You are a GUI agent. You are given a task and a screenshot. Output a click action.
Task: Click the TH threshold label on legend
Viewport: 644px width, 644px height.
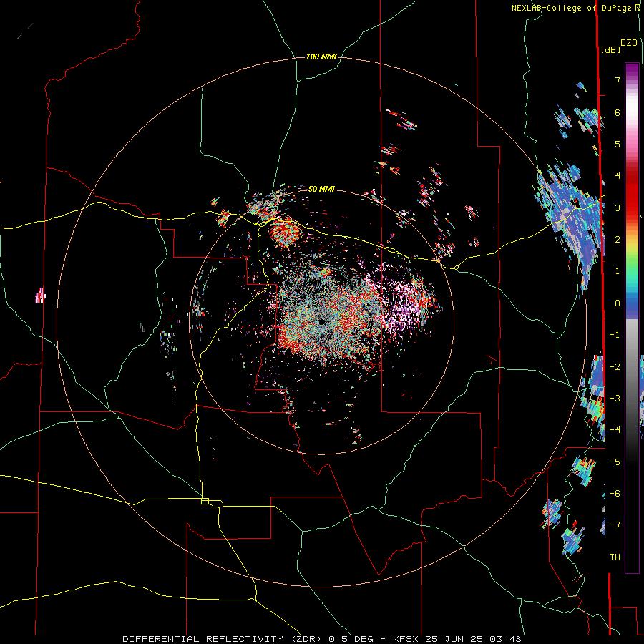[x=615, y=557]
